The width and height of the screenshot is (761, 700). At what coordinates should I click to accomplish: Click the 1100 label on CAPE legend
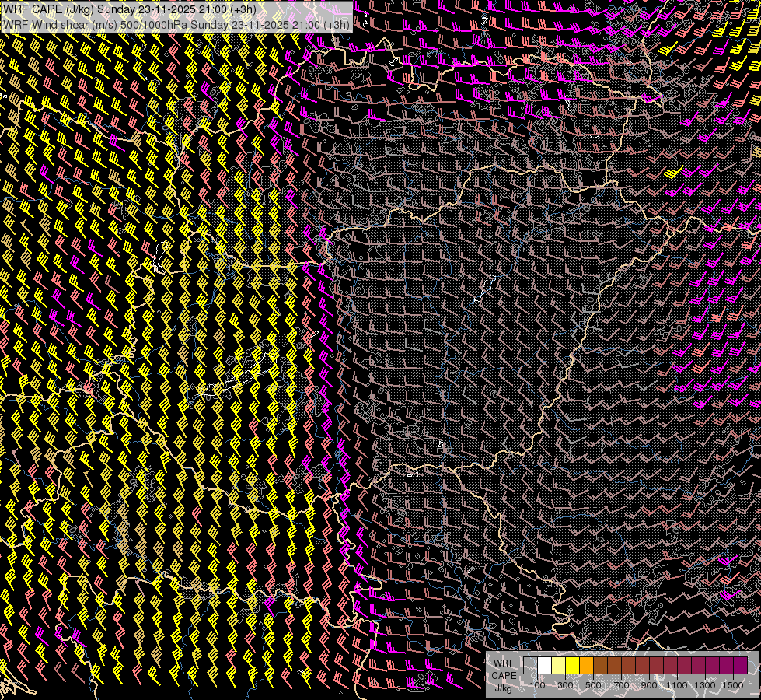(x=677, y=685)
